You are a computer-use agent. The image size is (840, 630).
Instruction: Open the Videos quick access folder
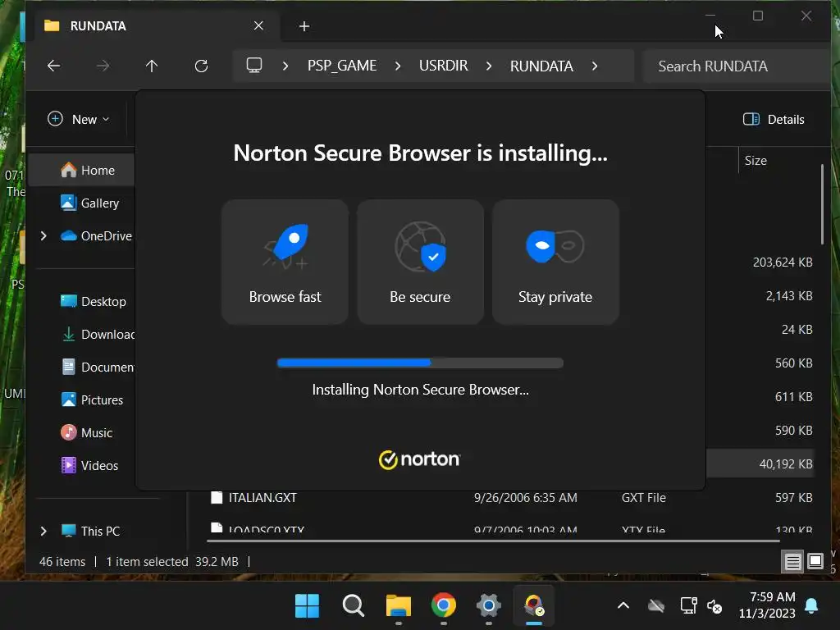coord(89,466)
